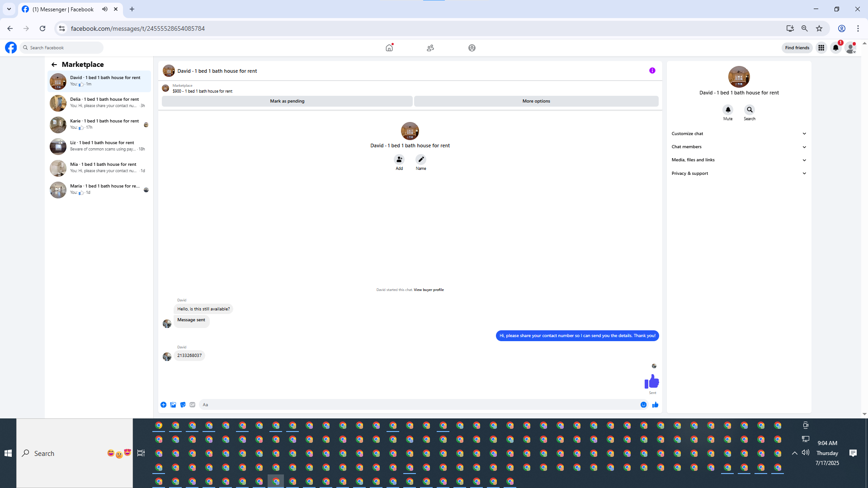Click the Search conversation magnifier icon

click(750, 110)
